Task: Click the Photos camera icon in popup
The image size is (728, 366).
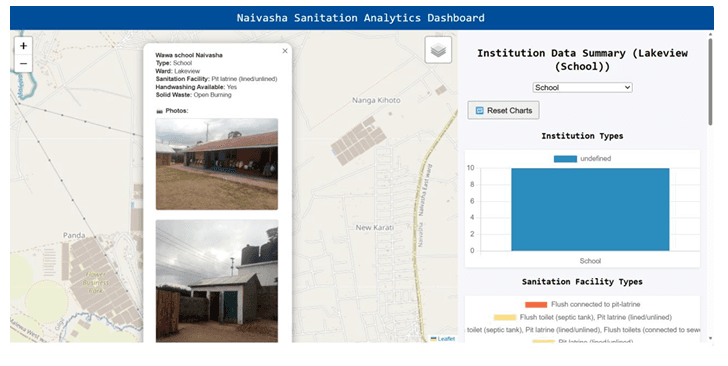Action: click(159, 111)
